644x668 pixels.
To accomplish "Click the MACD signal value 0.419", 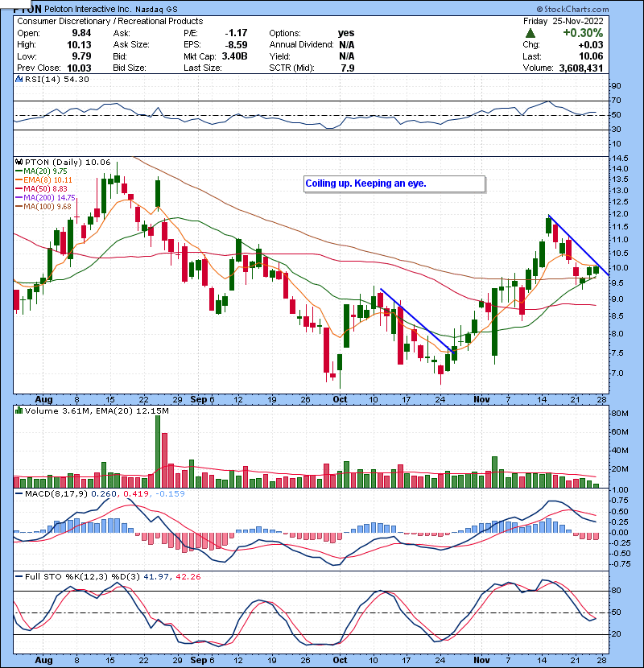I will (136, 494).
